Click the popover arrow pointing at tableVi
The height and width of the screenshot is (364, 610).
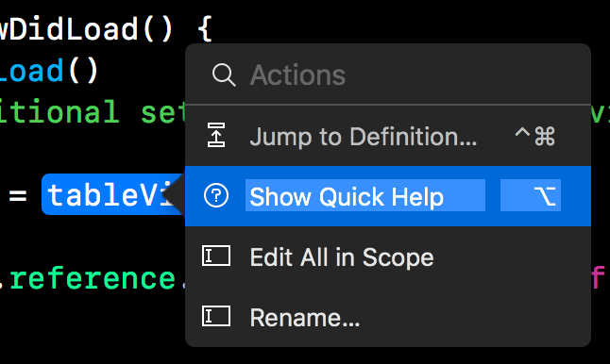175,194
